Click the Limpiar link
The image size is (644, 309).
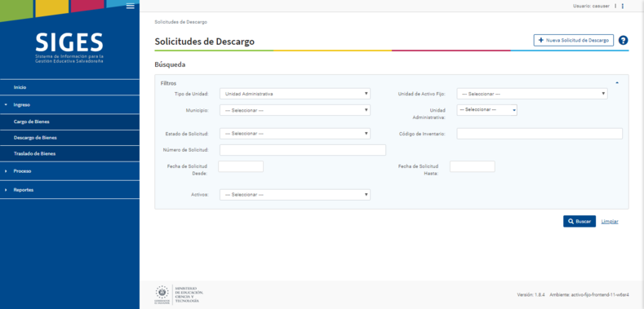click(610, 222)
